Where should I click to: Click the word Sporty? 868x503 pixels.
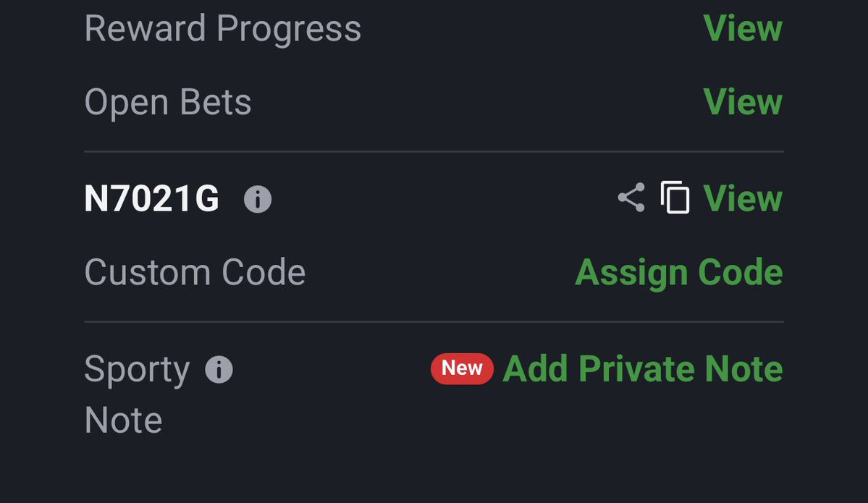[x=137, y=370]
